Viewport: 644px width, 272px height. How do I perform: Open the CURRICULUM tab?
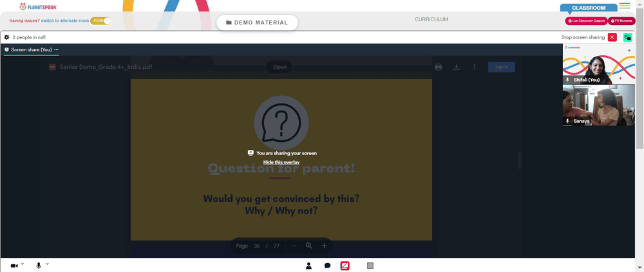[x=431, y=19]
